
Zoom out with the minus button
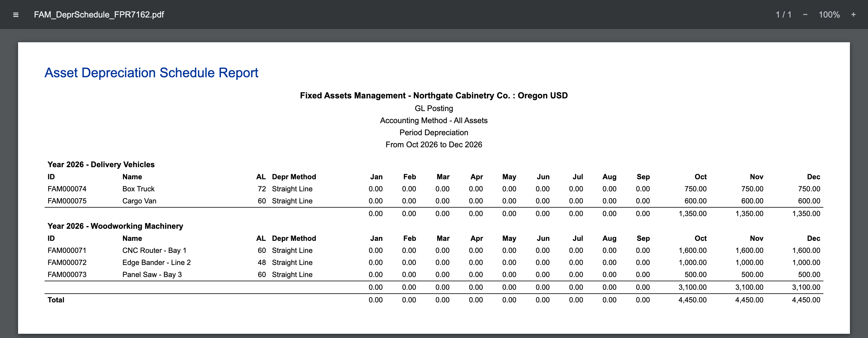[x=805, y=14]
